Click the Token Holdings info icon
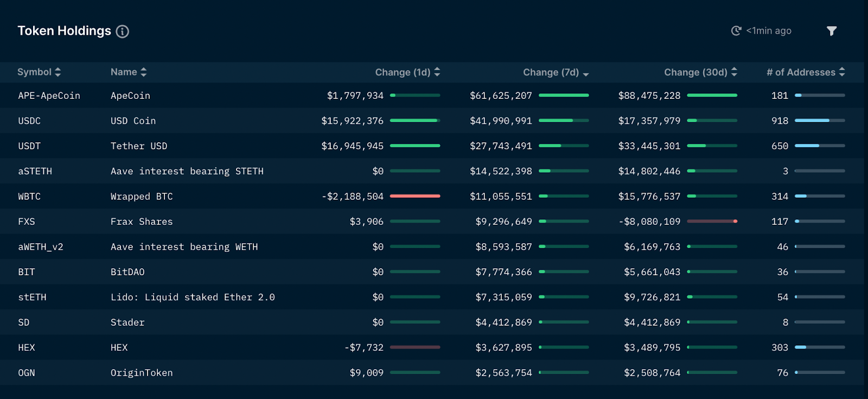 (123, 31)
